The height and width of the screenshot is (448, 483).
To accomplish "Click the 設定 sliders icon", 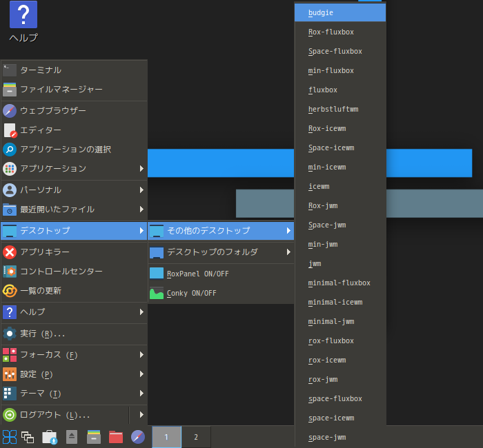I will (10, 374).
